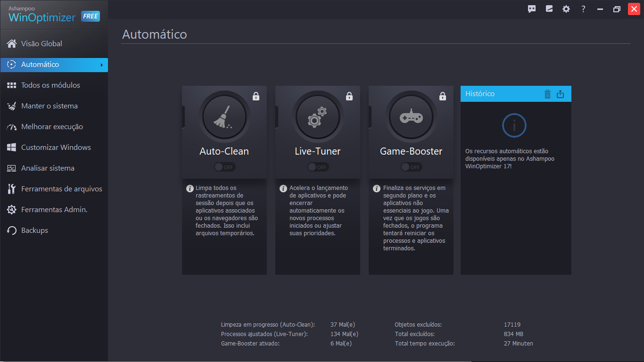The image size is (644, 362).
Task: Delete history with the trash icon
Action: pyautogui.click(x=547, y=94)
